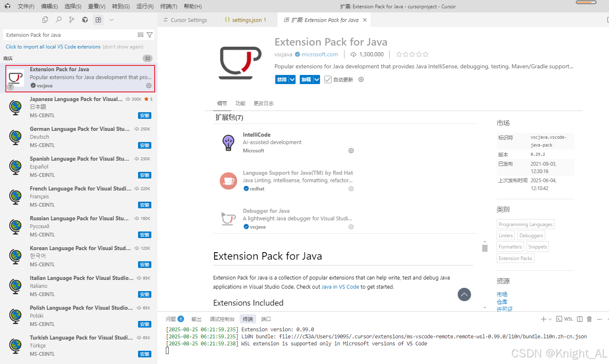609x364 pixels.
Task: Open Debugger for Java extension icon
Action: (x=228, y=219)
